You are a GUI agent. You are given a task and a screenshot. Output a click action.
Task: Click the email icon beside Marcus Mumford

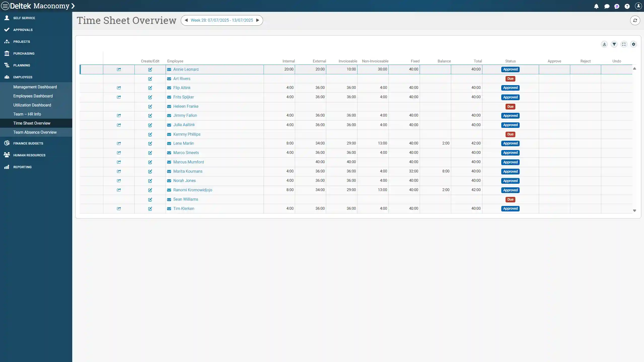169,162
